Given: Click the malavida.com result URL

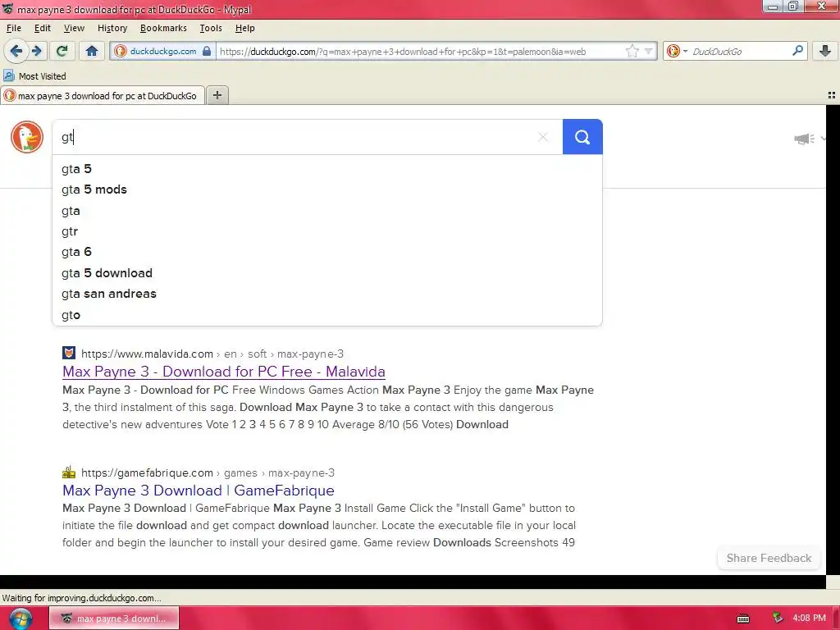Looking at the screenshot, I should coord(212,354).
